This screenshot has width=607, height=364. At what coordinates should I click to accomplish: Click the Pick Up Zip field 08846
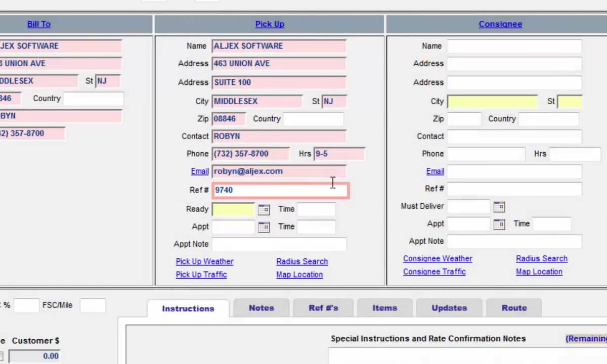(229, 119)
